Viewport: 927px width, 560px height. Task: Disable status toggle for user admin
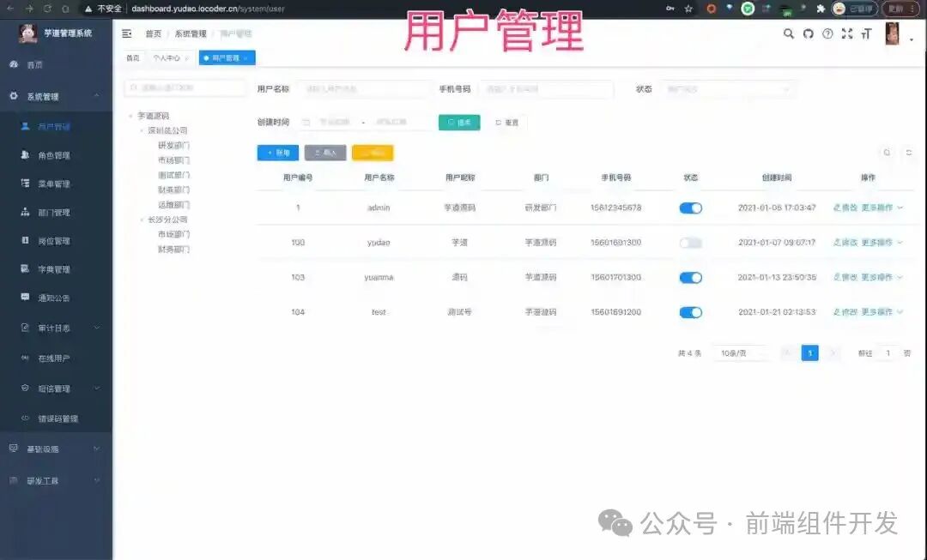pyautogui.click(x=691, y=208)
